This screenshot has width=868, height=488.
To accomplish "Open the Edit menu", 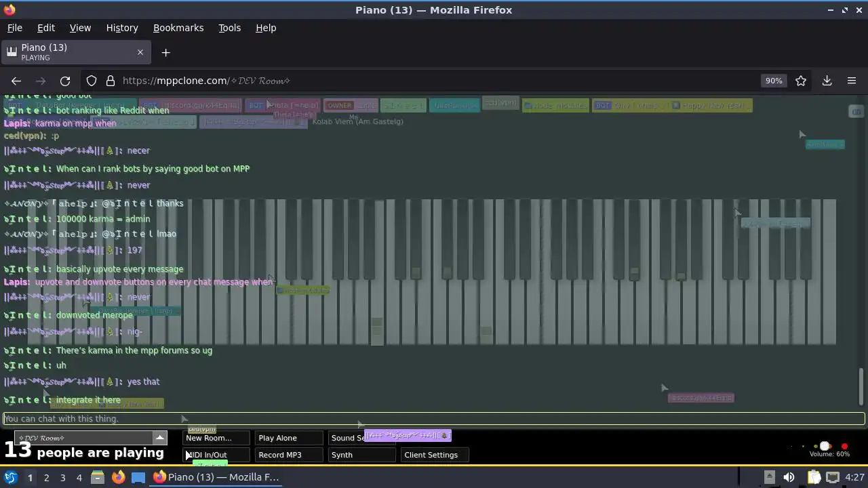I will pyautogui.click(x=46, y=28).
